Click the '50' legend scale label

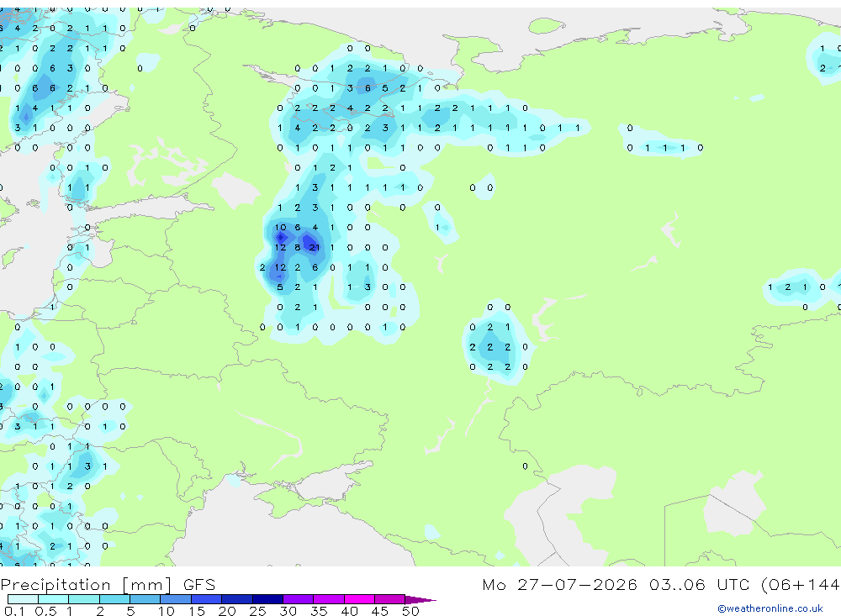coord(410,611)
